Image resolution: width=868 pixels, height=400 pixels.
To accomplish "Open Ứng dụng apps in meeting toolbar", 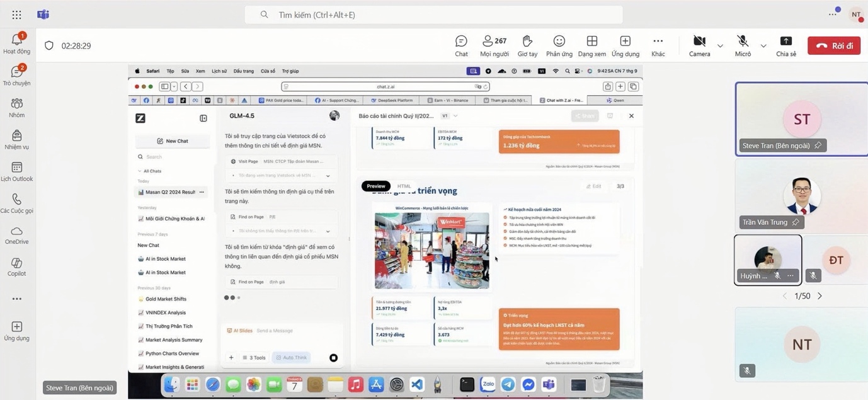I will tap(625, 45).
